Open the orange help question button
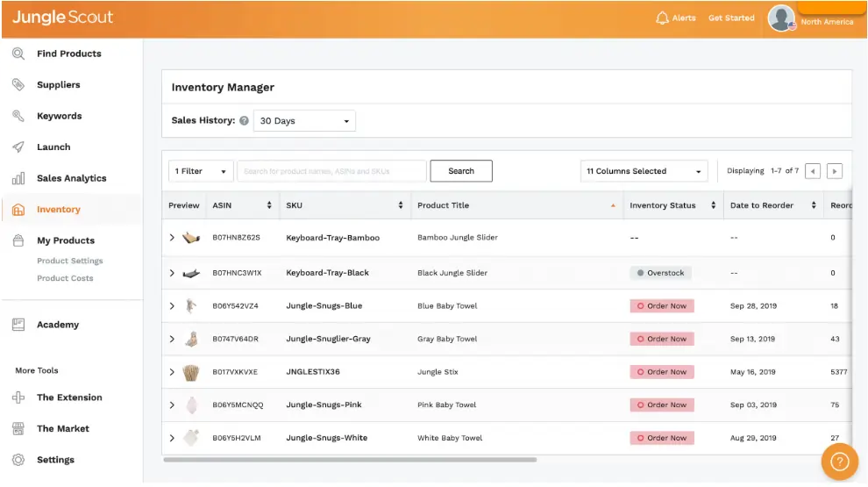The height and width of the screenshot is (487, 868). [839, 462]
